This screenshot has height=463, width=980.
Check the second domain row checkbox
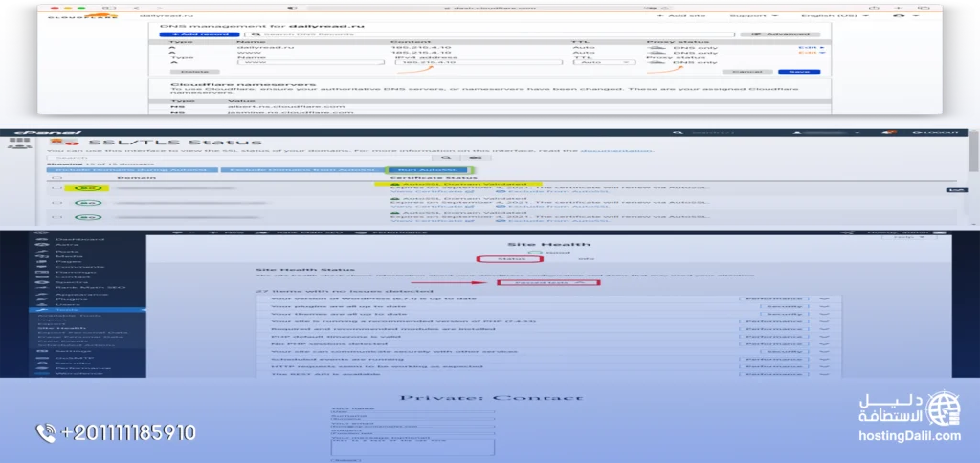57,203
